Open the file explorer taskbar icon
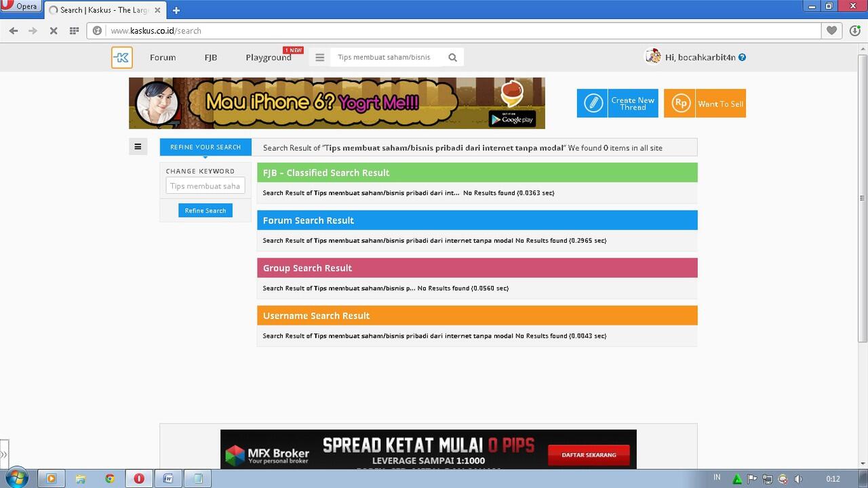 pos(81,479)
